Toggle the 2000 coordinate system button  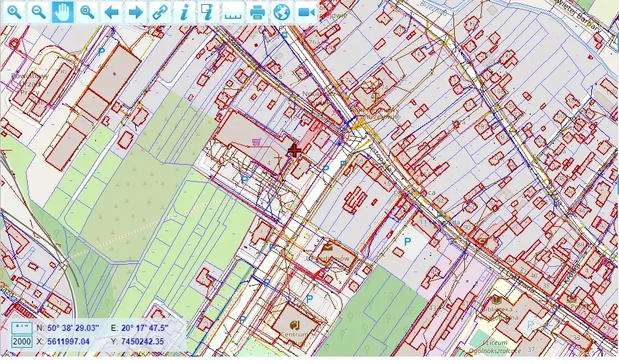tap(22, 342)
